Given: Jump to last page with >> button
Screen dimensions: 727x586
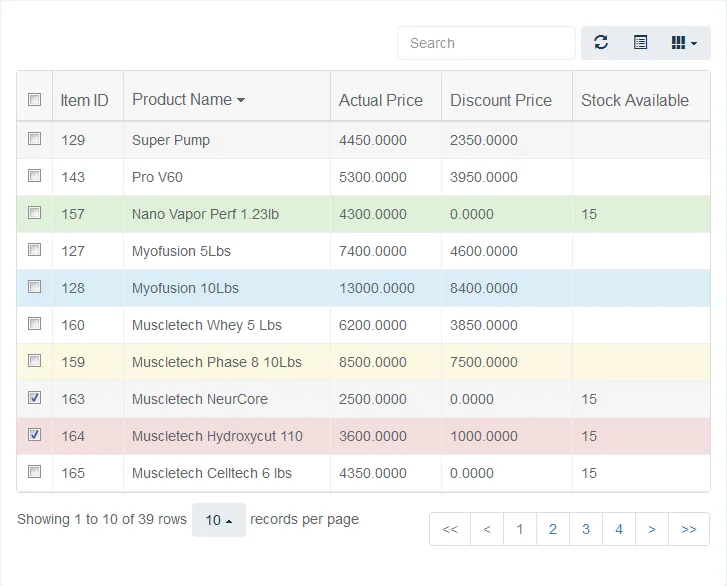Looking at the screenshot, I should 689,529.
